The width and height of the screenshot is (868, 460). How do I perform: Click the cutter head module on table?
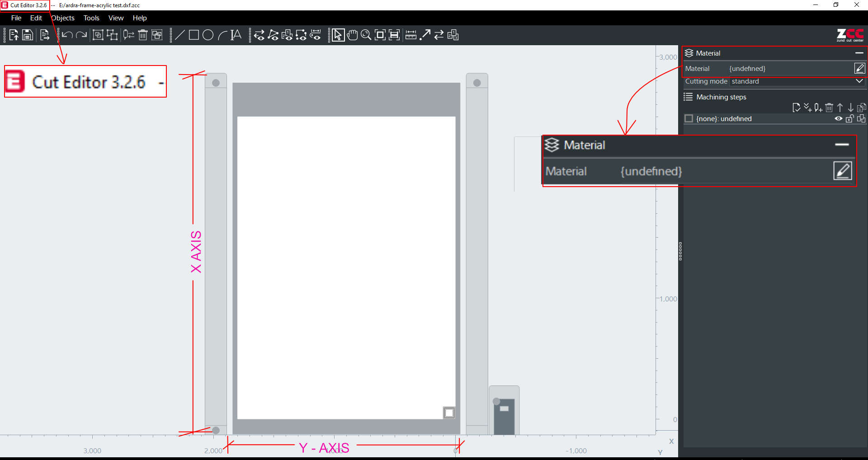[x=504, y=410]
